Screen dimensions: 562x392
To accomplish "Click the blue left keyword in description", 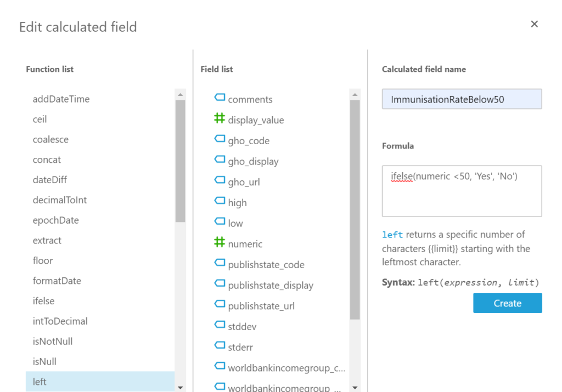I will [x=392, y=235].
